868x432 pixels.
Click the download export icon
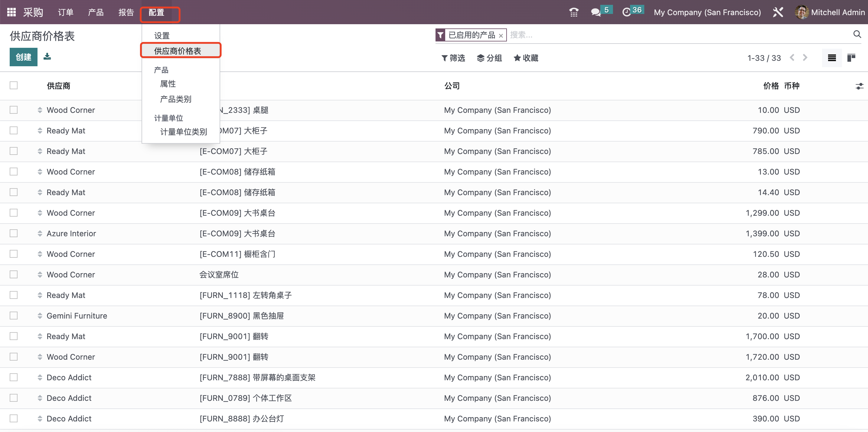[x=47, y=56]
